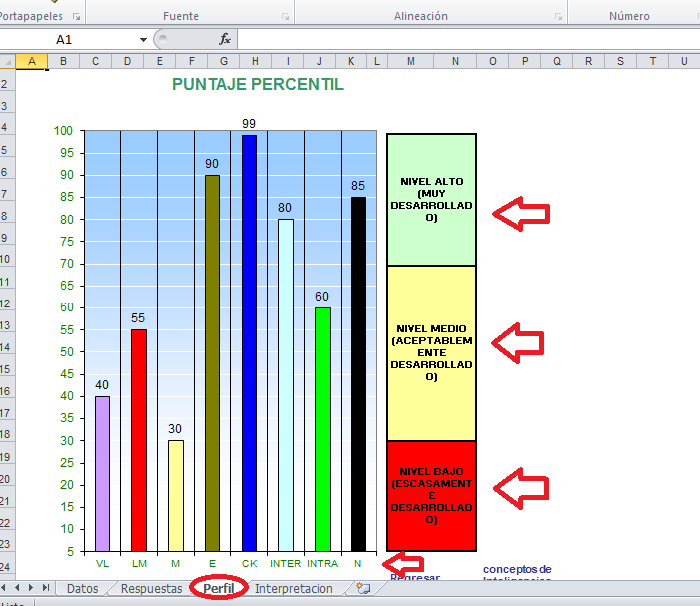Screen dimensions: 700x606
Task: Expand the Name Box dropdown arrow
Action: [x=143, y=40]
